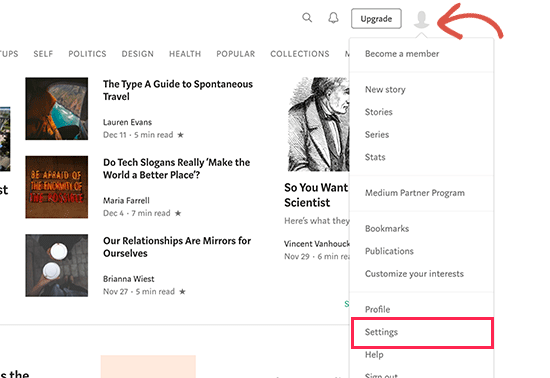The image size is (550, 378).
Task: Click the user avatar icon
Action: tap(421, 19)
